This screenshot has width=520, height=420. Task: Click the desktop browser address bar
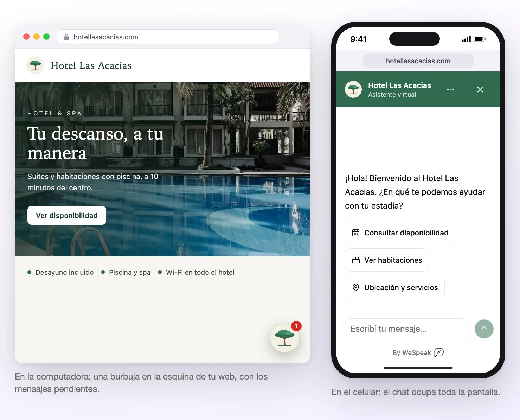point(168,37)
